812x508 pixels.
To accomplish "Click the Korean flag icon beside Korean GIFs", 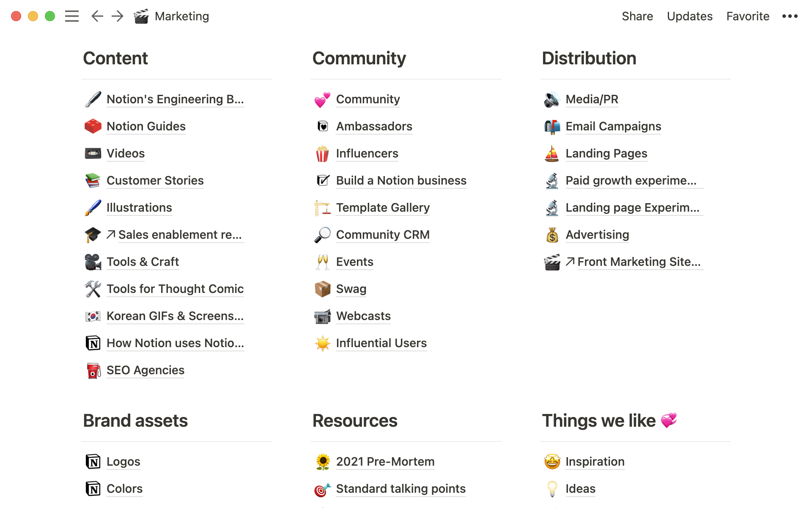I will tap(93, 316).
